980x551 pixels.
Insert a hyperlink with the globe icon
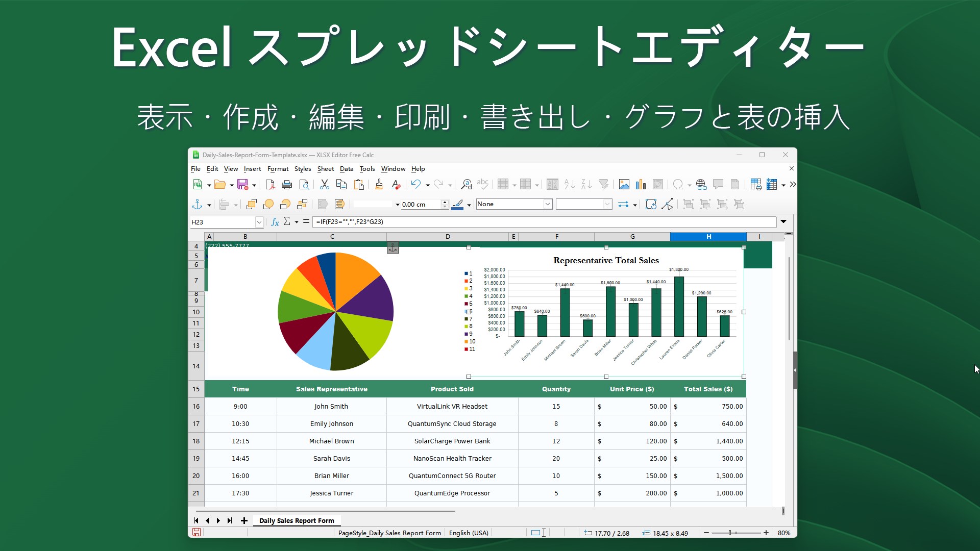701,185
